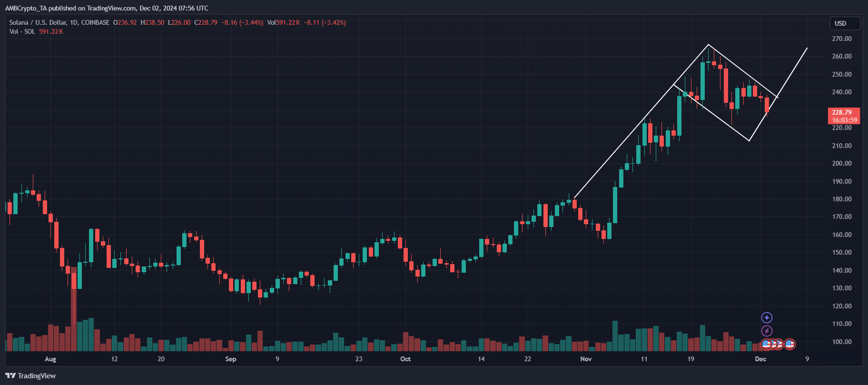The height and width of the screenshot is (385, 868).
Task: Click the 170.00 price axis label
Action: pyautogui.click(x=842, y=217)
